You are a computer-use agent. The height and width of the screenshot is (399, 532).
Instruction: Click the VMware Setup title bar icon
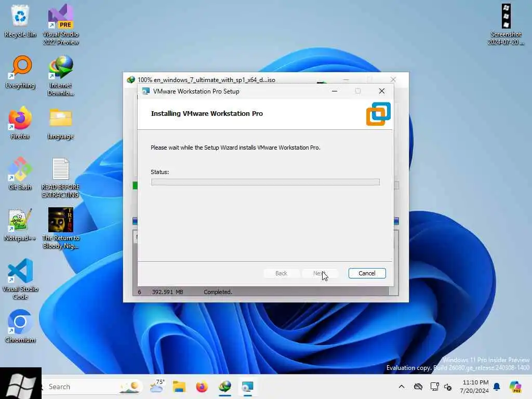146,91
